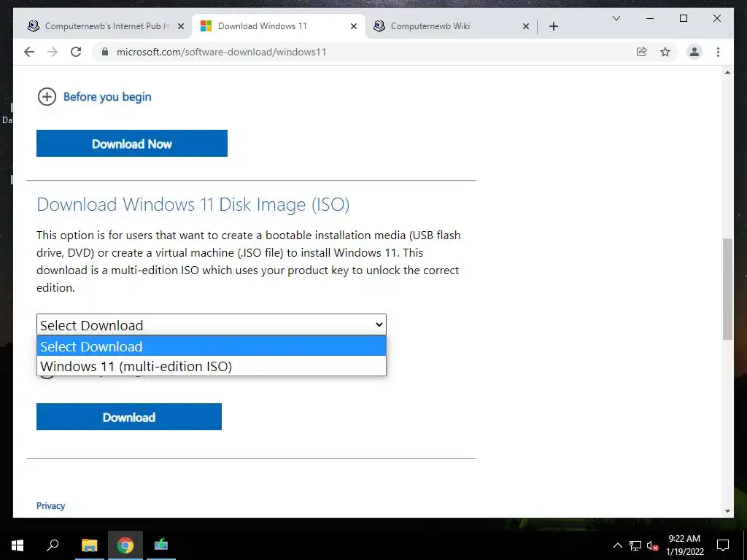Go back to the previous page
Viewport: 747px width, 560px height.
pyautogui.click(x=29, y=52)
